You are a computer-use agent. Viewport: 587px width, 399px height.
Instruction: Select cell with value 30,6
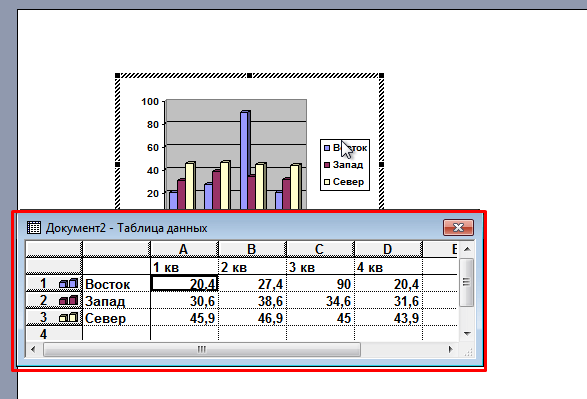pyautogui.click(x=184, y=301)
